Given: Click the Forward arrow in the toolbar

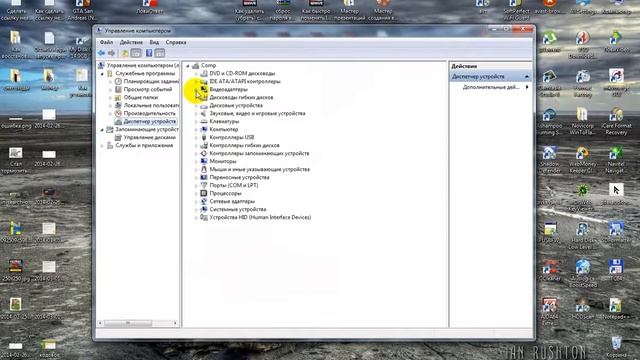Looking at the screenshot, I should click(111, 53).
